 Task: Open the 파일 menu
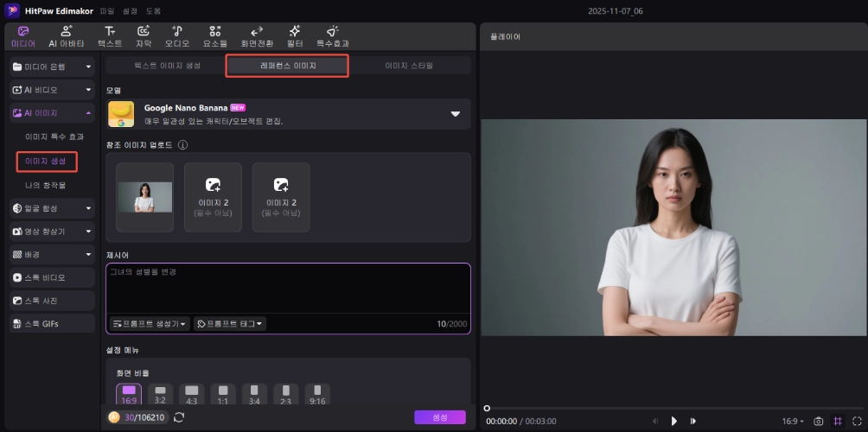click(x=107, y=11)
